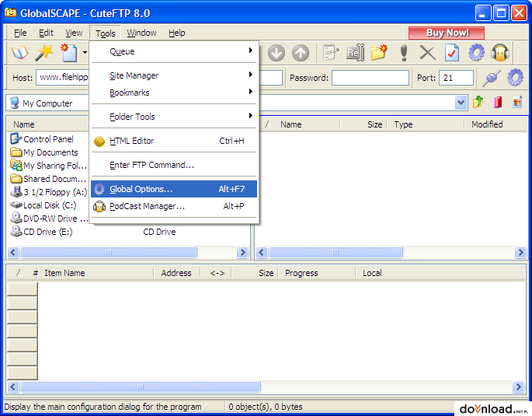This screenshot has width=532, height=416.
Task: Select CD Drive (E:) entry
Action: pos(41,232)
